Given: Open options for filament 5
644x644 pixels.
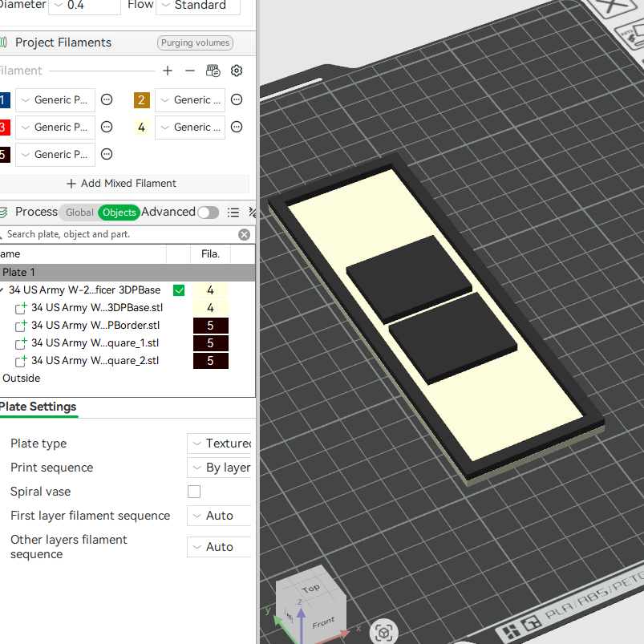Looking at the screenshot, I should pos(107,154).
